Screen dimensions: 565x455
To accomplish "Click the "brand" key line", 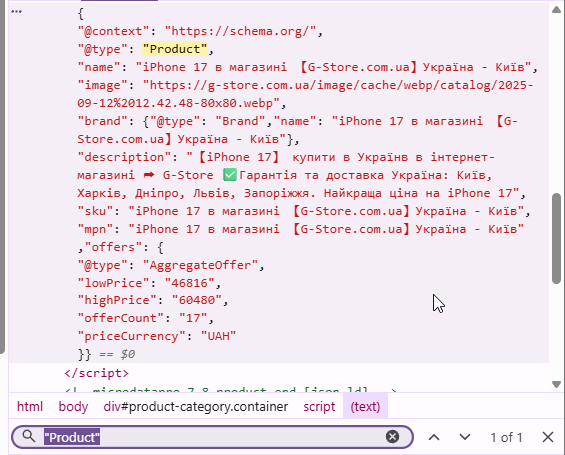I will [298, 130].
